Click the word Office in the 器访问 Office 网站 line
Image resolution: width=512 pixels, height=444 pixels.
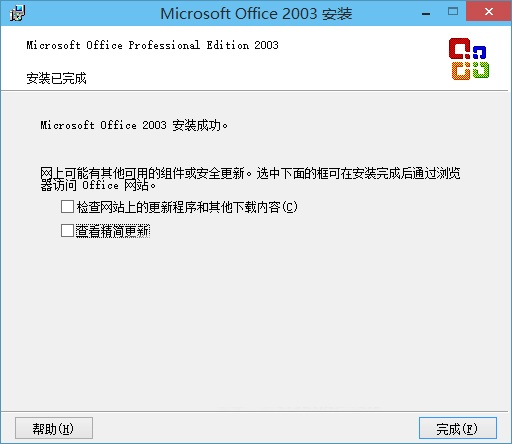point(100,185)
